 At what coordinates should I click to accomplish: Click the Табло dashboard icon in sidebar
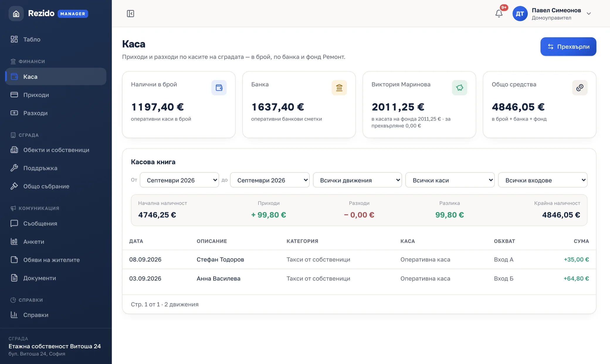click(14, 39)
